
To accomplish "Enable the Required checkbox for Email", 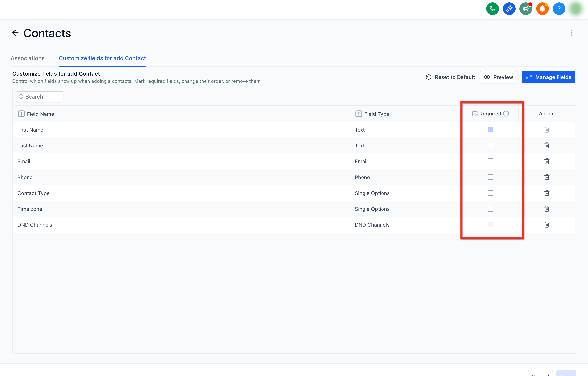I will coord(490,161).
